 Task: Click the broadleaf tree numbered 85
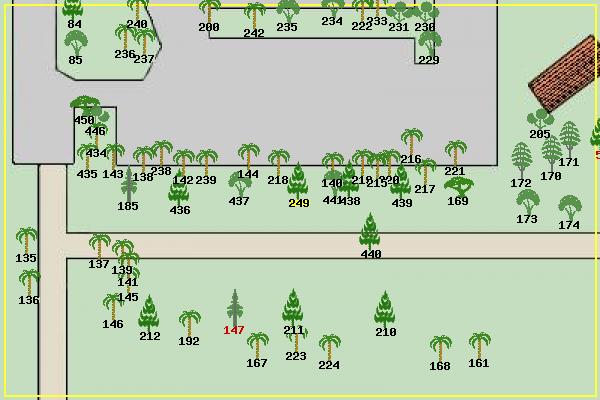[x=75, y=42]
